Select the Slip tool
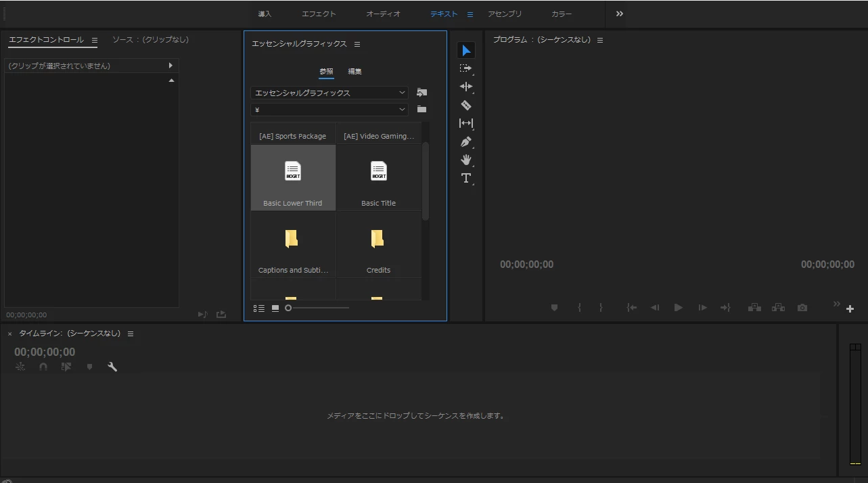Image resolution: width=868 pixels, height=483 pixels. (x=466, y=123)
